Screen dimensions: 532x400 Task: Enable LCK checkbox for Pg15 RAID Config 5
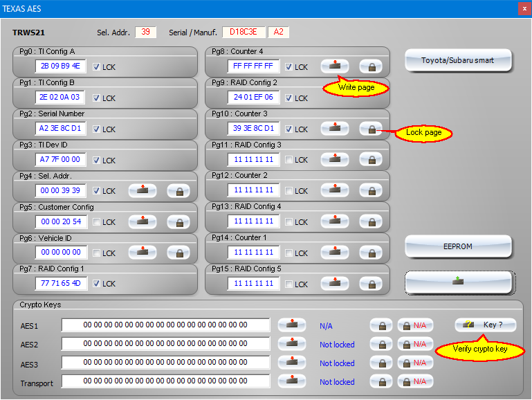tap(288, 284)
